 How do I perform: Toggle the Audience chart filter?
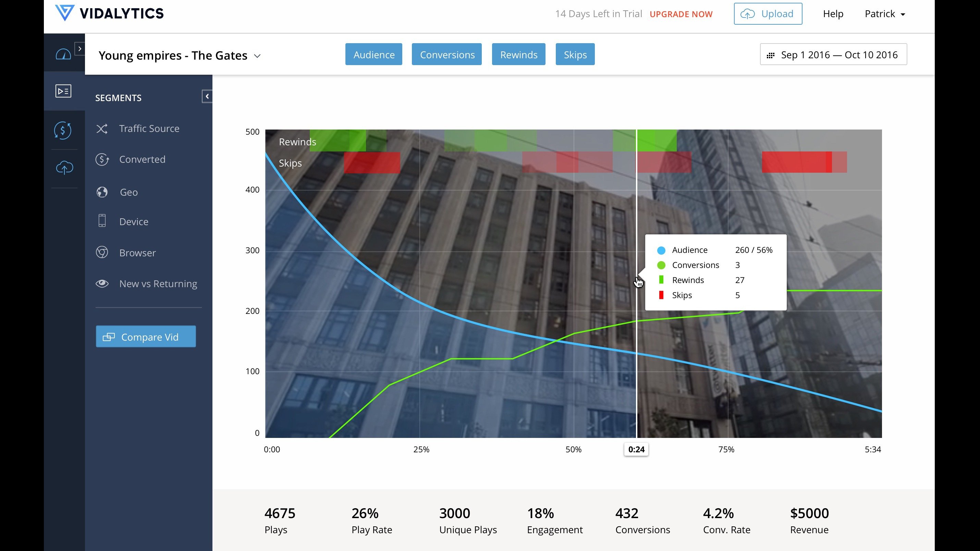click(x=373, y=54)
